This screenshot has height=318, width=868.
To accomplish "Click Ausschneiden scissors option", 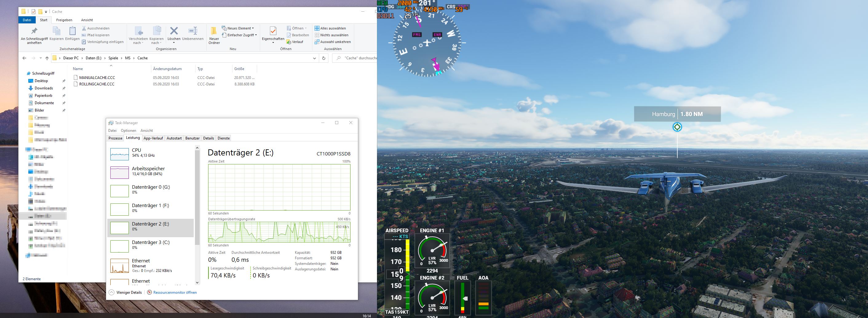I will [x=96, y=28].
